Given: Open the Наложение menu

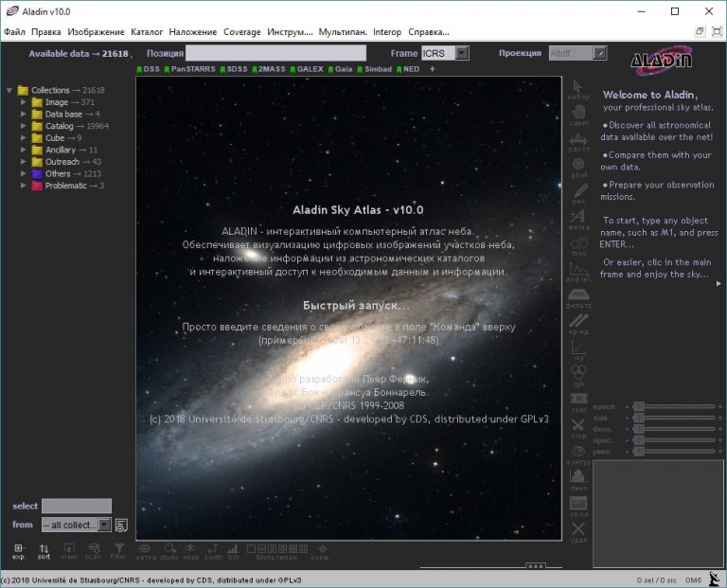Looking at the screenshot, I should pos(193,32).
